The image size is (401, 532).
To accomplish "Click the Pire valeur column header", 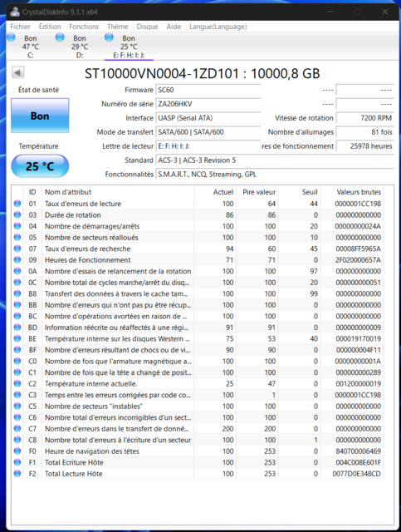I will (x=257, y=192).
